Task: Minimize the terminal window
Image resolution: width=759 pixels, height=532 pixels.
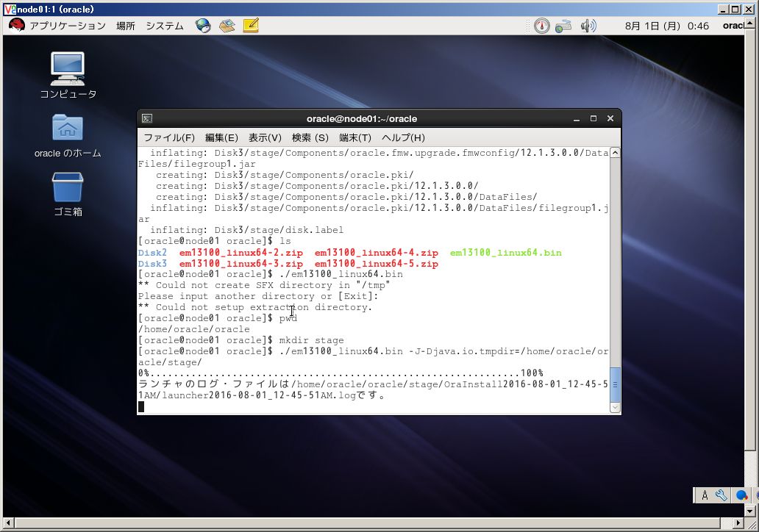Action: tap(577, 118)
